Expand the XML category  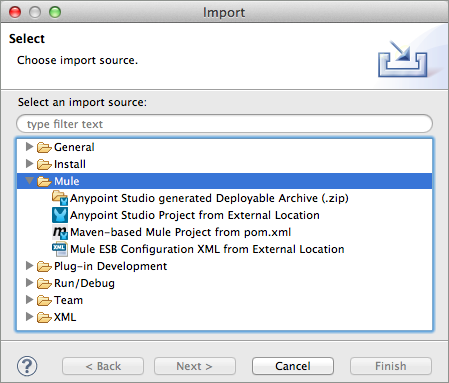[29, 316]
